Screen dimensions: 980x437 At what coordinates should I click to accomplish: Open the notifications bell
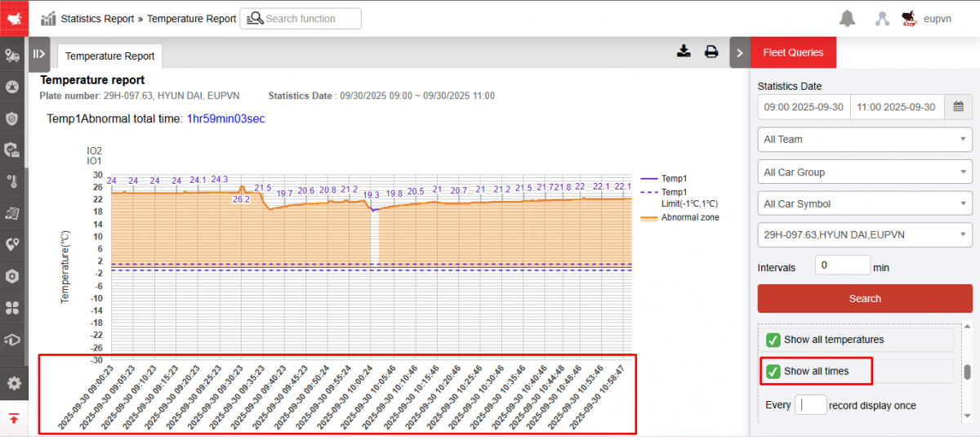coord(847,19)
